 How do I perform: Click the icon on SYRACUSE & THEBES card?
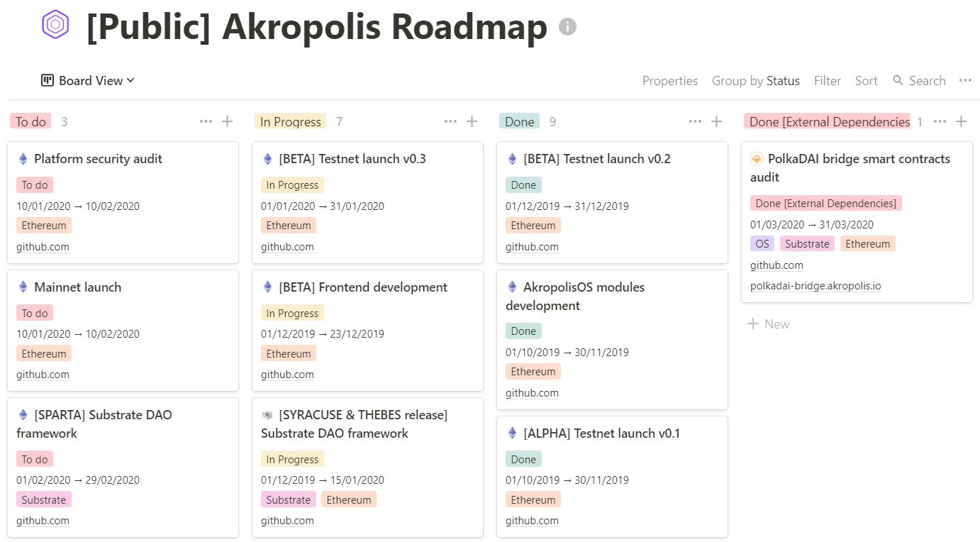coord(267,415)
